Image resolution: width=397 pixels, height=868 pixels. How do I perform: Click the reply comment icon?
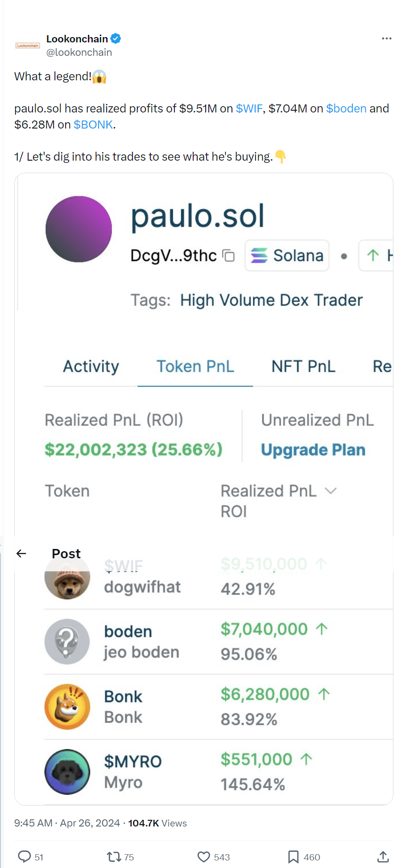[x=24, y=856]
